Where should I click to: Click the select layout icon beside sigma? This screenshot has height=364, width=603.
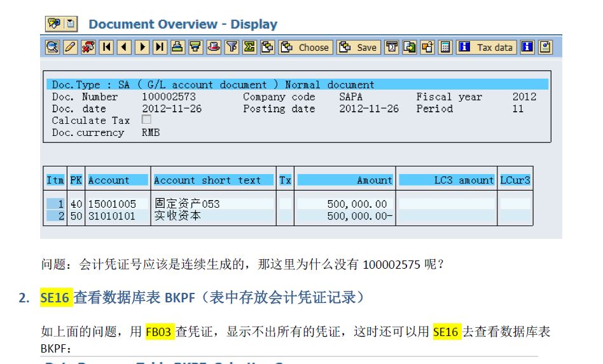tap(268, 47)
